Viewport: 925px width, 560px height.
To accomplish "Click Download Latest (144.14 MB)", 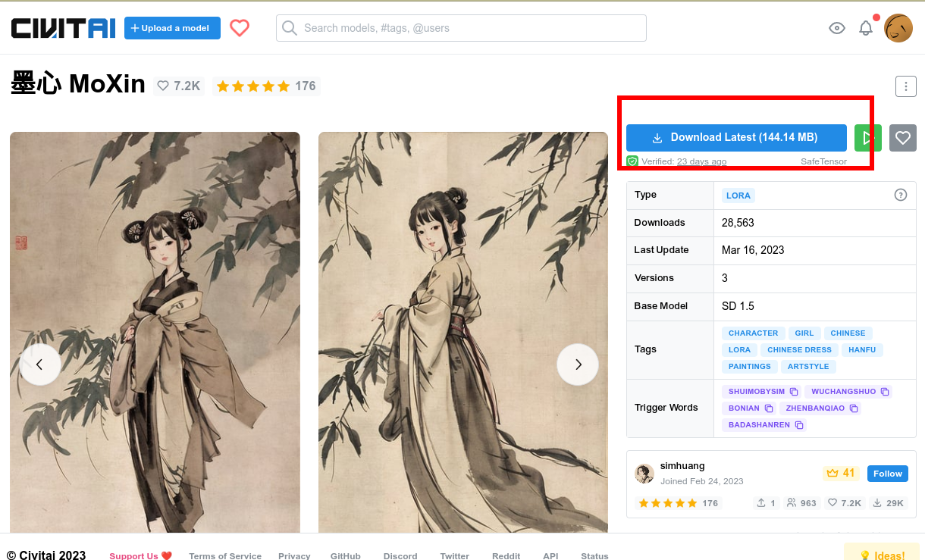I will click(x=736, y=138).
